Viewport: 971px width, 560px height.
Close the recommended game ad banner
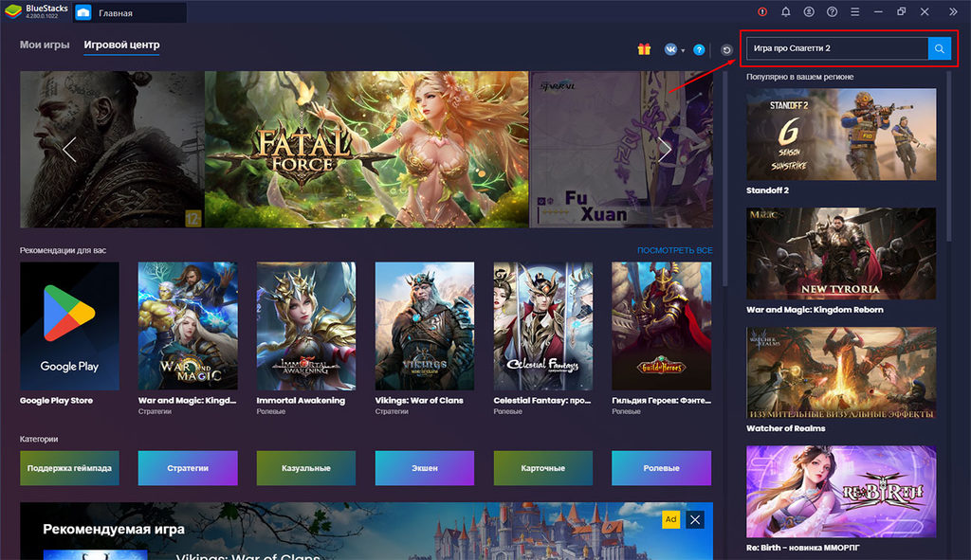point(695,520)
